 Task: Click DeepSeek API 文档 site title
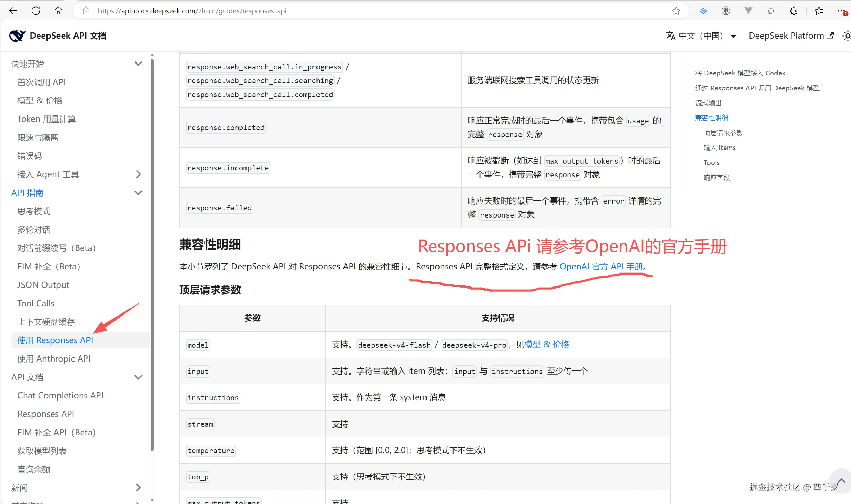pyautogui.click(x=68, y=36)
